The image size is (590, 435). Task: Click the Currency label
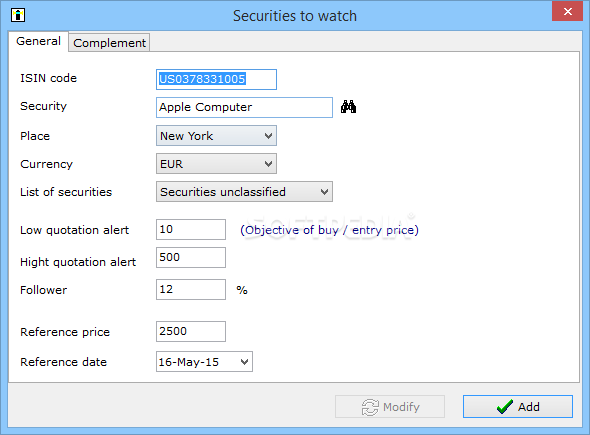coord(47,164)
